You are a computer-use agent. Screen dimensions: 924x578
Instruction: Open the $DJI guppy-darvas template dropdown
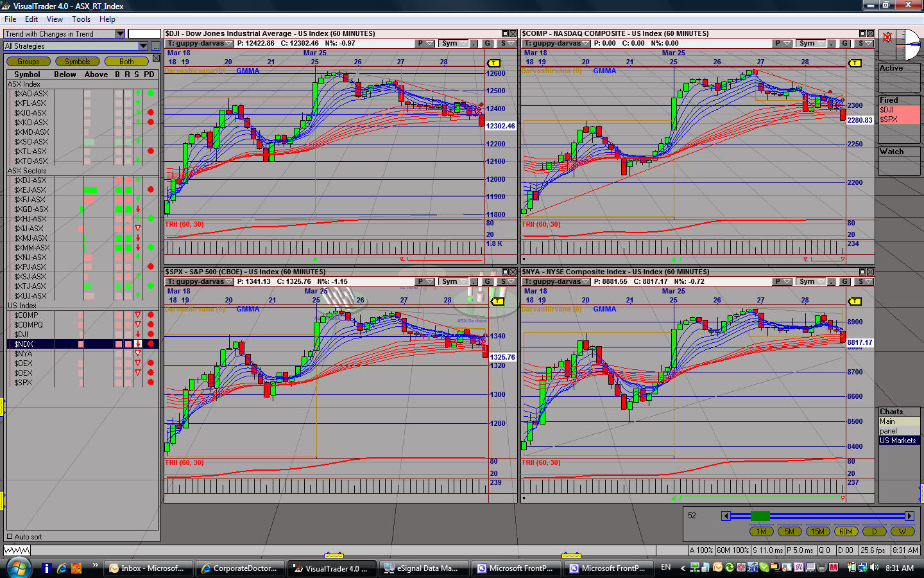point(199,44)
